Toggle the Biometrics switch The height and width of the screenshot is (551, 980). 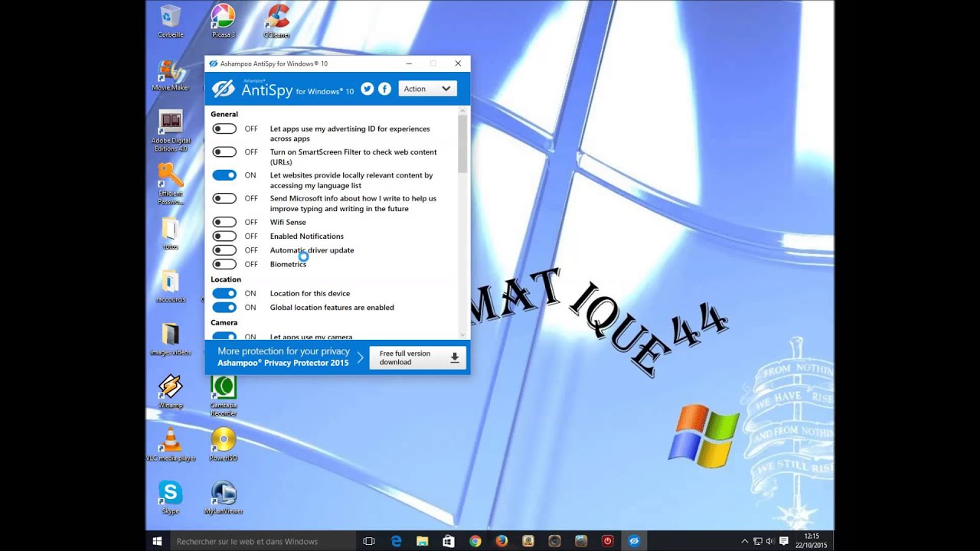(224, 264)
